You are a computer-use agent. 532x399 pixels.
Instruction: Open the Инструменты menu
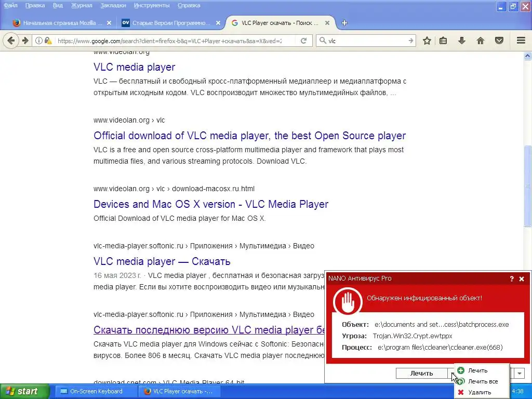click(x=152, y=5)
